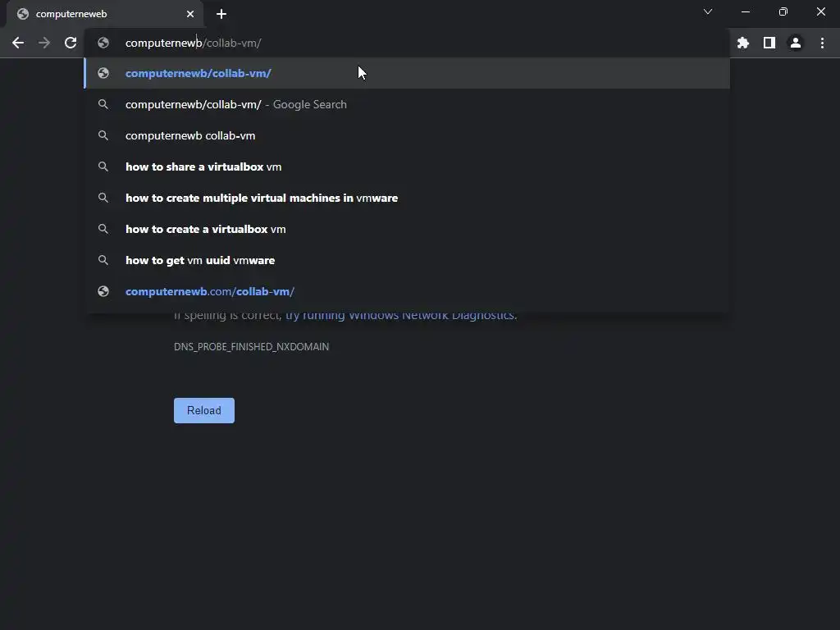Click the blue Reload button
Image resolution: width=840 pixels, height=630 pixels.
pyautogui.click(x=204, y=410)
